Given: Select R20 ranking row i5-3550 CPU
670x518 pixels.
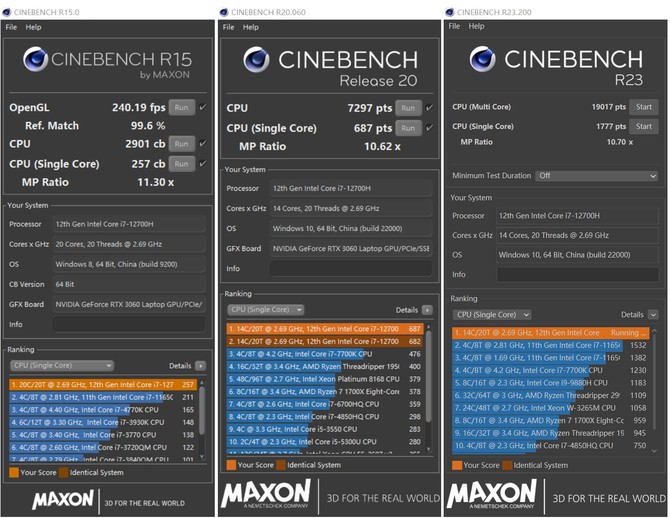Looking at the screenshot, I should 325,429.
